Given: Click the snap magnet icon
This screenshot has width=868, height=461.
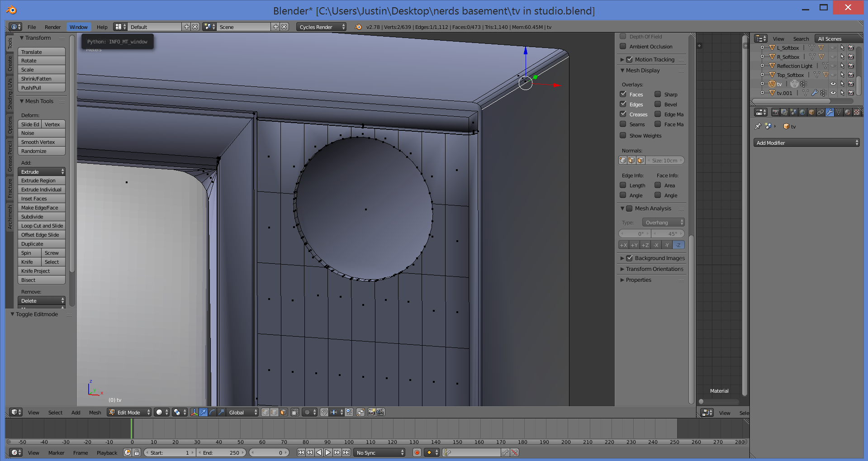Looking at the screenshot, I should [324, 412].
